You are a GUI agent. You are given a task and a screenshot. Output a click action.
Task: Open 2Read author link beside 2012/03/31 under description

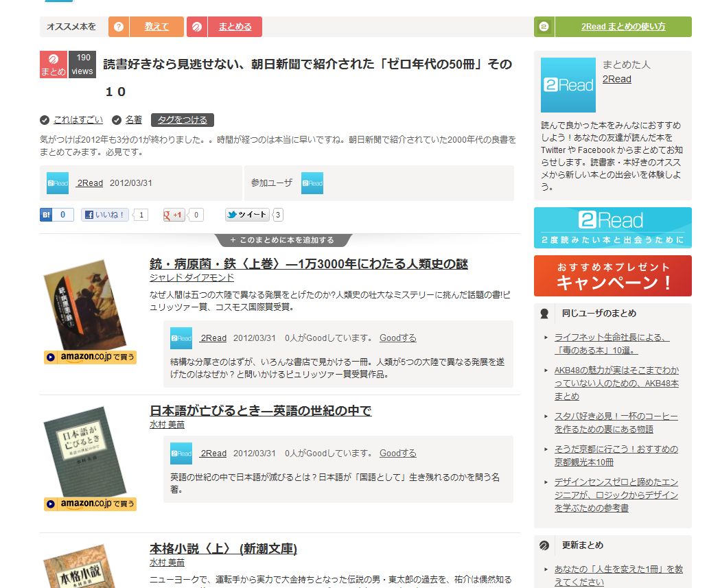tap(90, 183)
